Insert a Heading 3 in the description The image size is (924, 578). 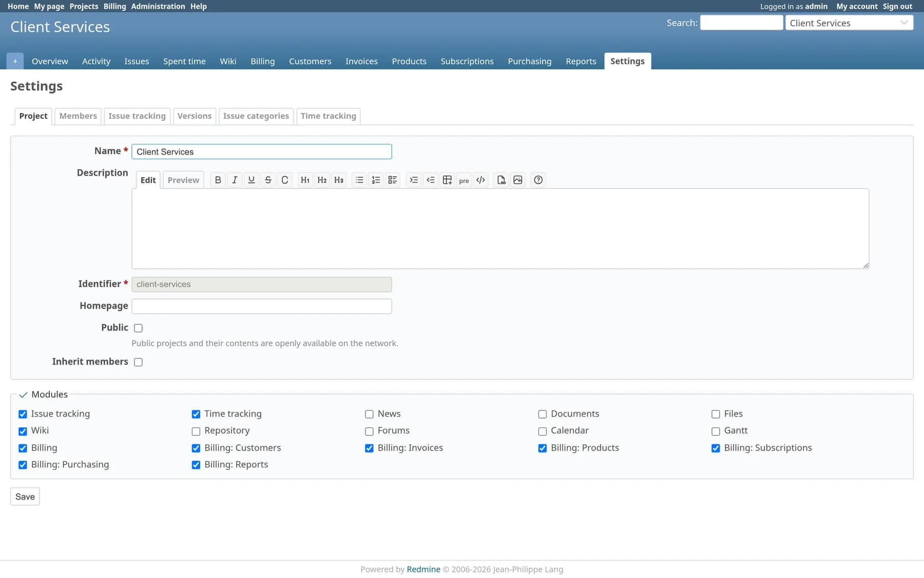tap(339, 180)
